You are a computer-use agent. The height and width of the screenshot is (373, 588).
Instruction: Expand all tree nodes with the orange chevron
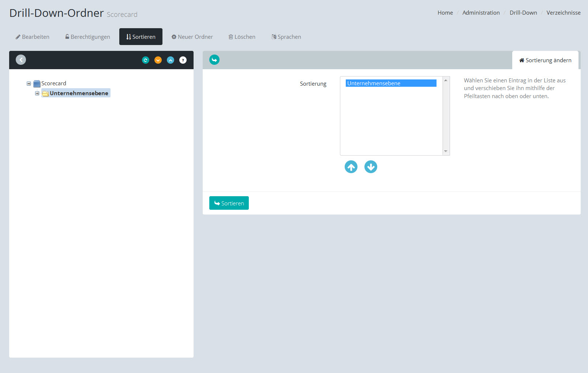point(158,60)
